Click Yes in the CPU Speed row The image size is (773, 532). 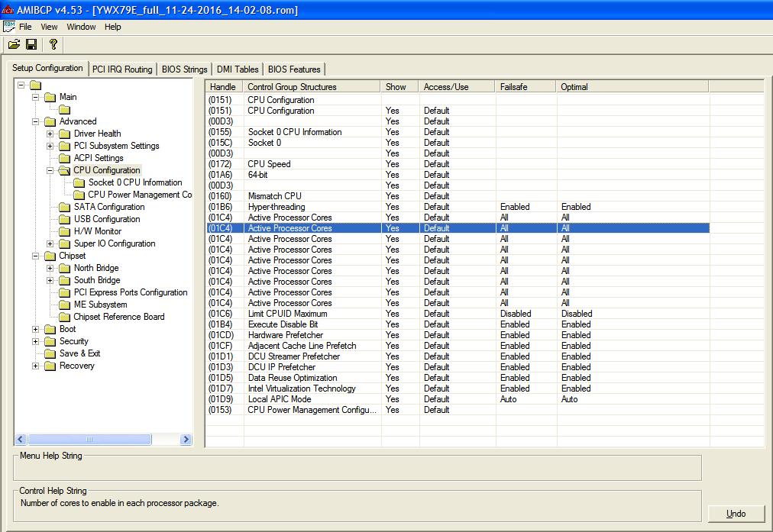(x=393, y=164)
